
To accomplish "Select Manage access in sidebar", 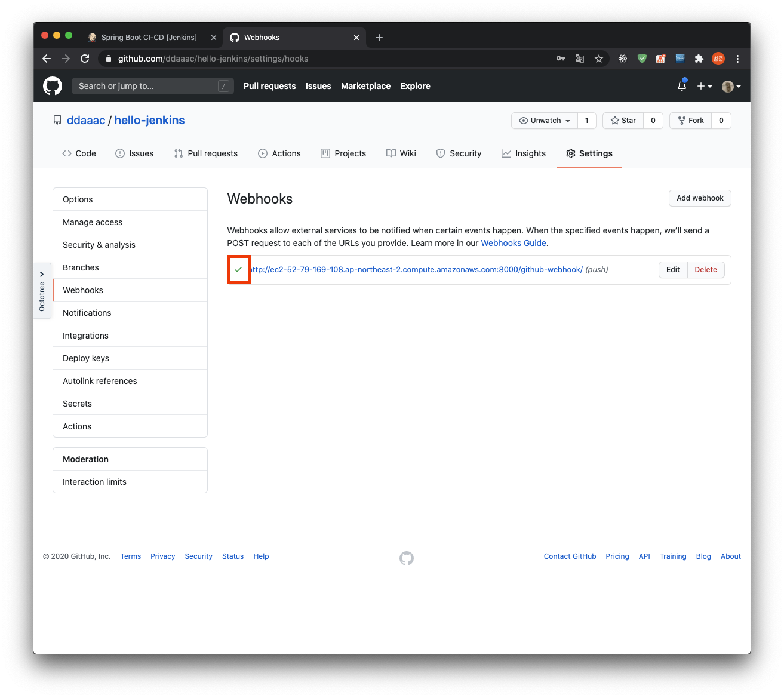I will (130, 222).
